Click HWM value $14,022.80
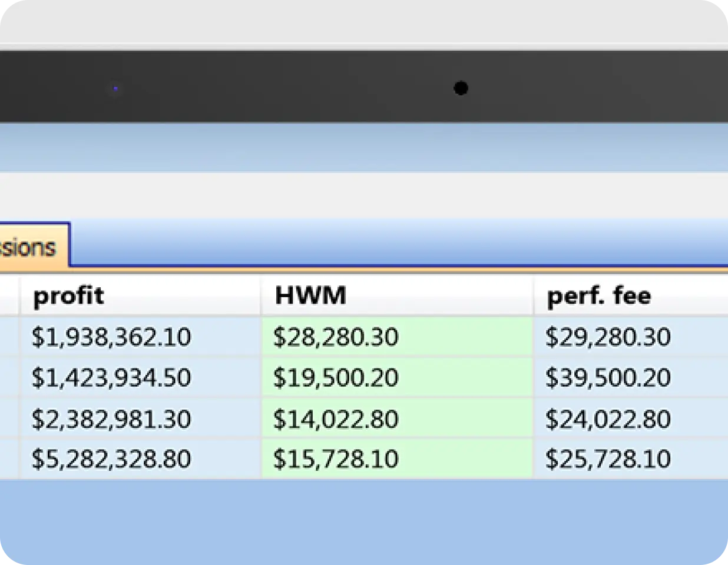The width and height of the screenshot is (728, 565). coord(336,419)
